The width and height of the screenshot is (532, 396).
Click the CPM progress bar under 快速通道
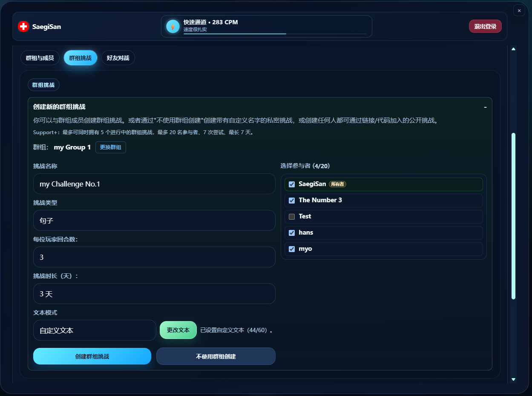pos(275,34)
